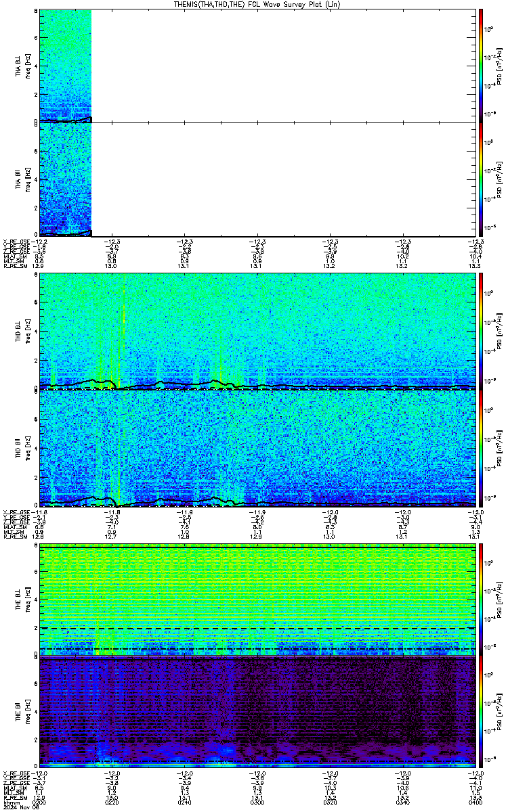Click the PSD [nT²/Hz] label beside the THD B-parallel panel
508x812 pixels.
coord(499,449)
